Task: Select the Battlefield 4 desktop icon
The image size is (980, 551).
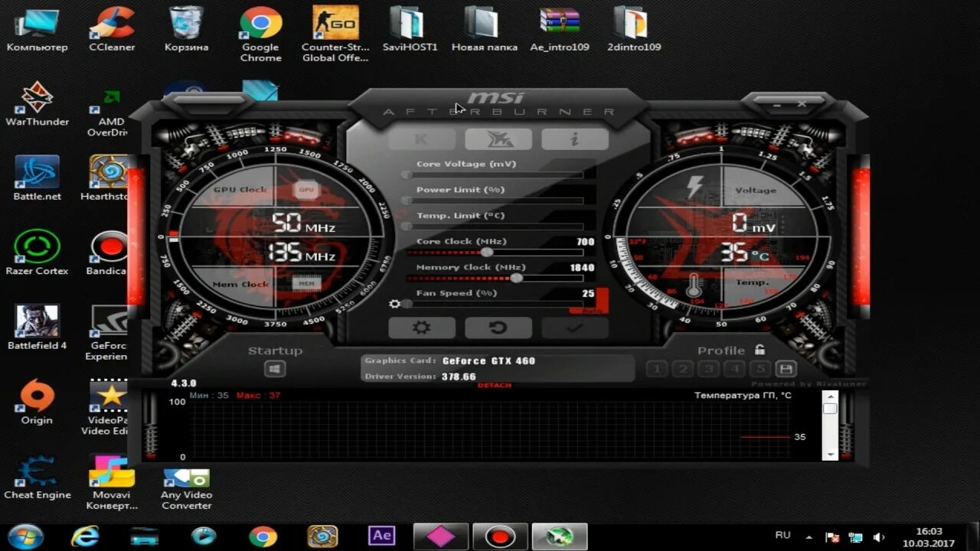Action: [x=37, y=328]
